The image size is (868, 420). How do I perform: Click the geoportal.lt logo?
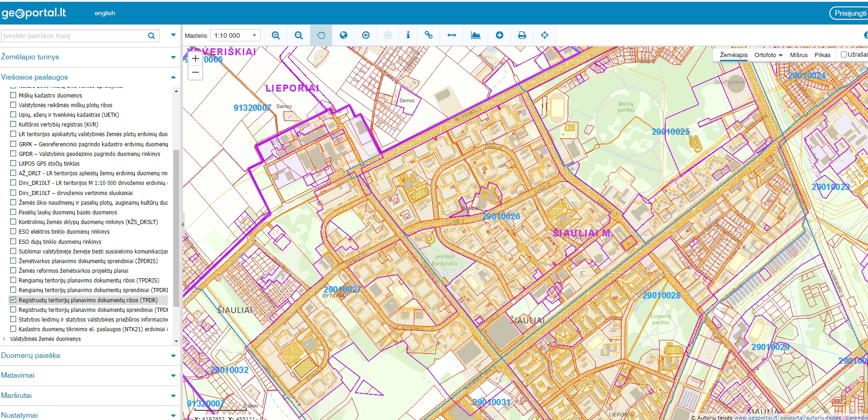[34, 13]
